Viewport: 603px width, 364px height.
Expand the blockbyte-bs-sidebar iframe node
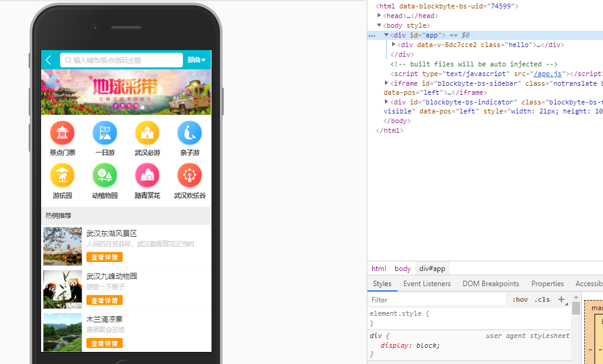click(387, 83)
